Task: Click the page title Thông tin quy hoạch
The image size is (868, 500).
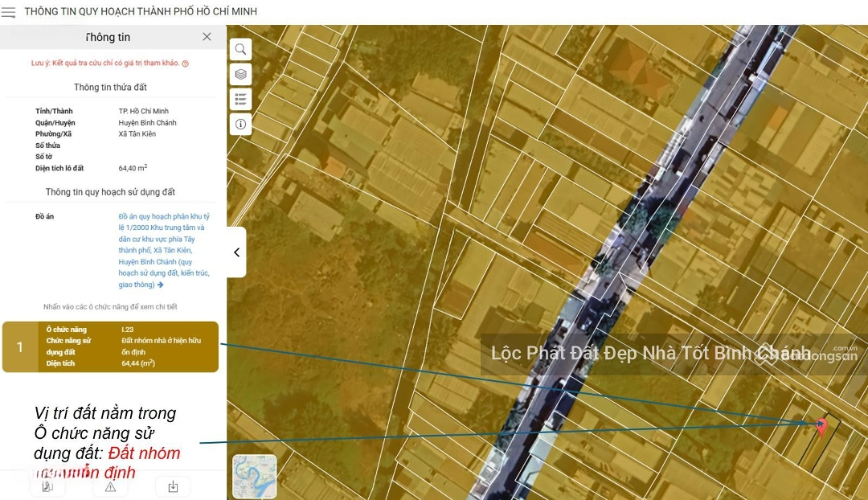Action: coord(141,12)
